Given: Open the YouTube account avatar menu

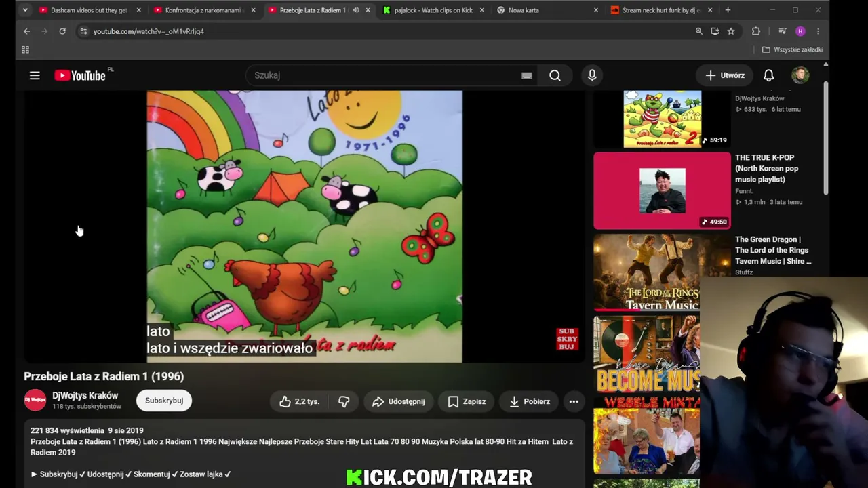Looking at the screenshot, I should (800, 75).
